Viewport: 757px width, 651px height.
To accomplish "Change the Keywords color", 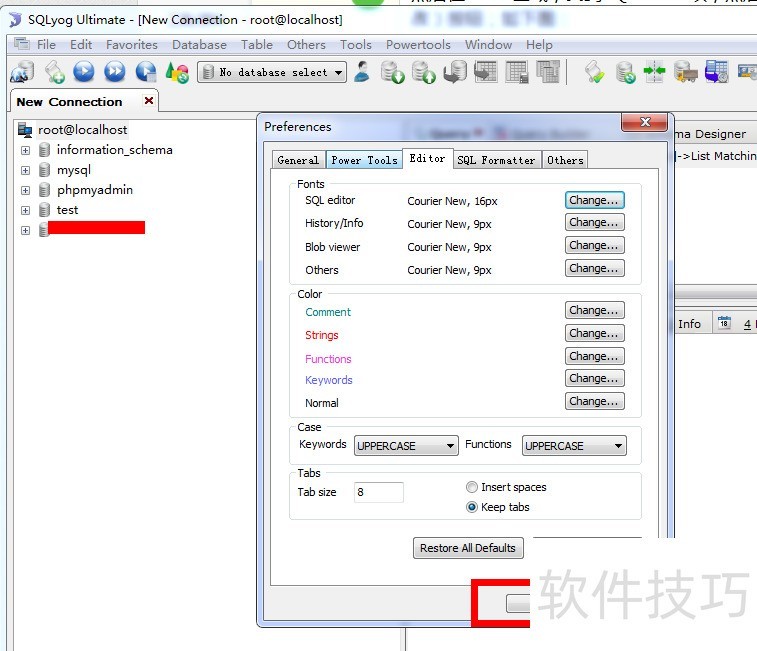I will coord(594,378).
